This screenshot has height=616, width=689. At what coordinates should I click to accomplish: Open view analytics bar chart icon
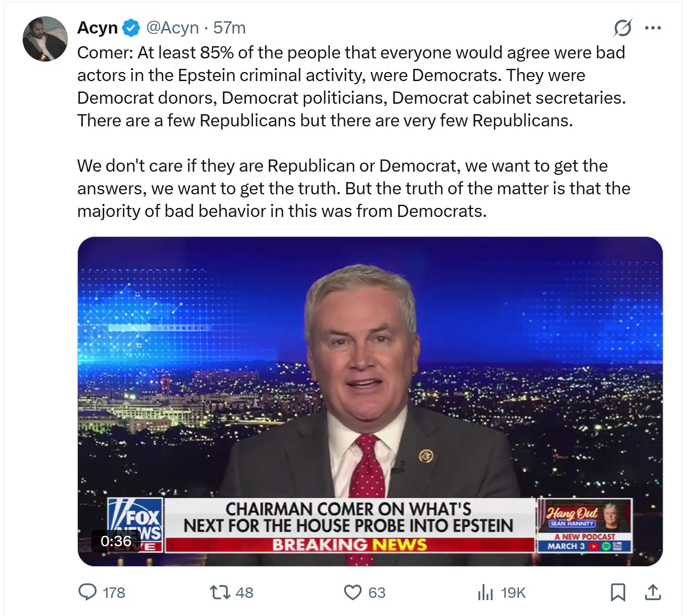(x=485, y=592)
